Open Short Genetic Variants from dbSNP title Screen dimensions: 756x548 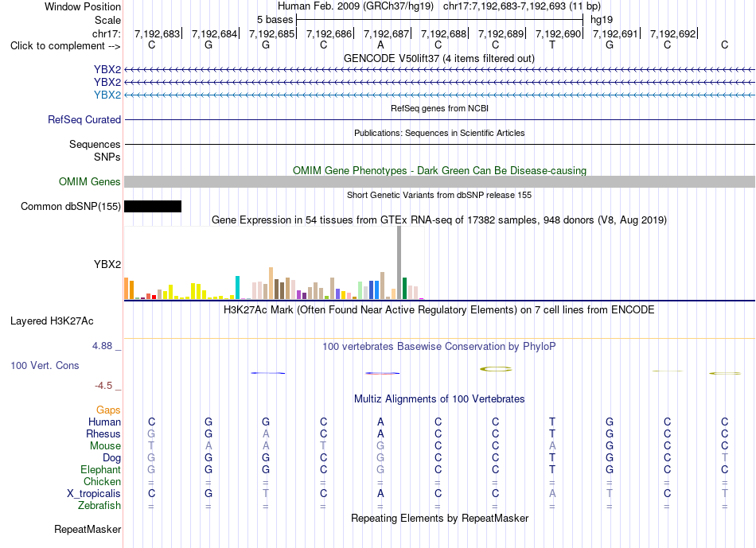tap(439, 195)
